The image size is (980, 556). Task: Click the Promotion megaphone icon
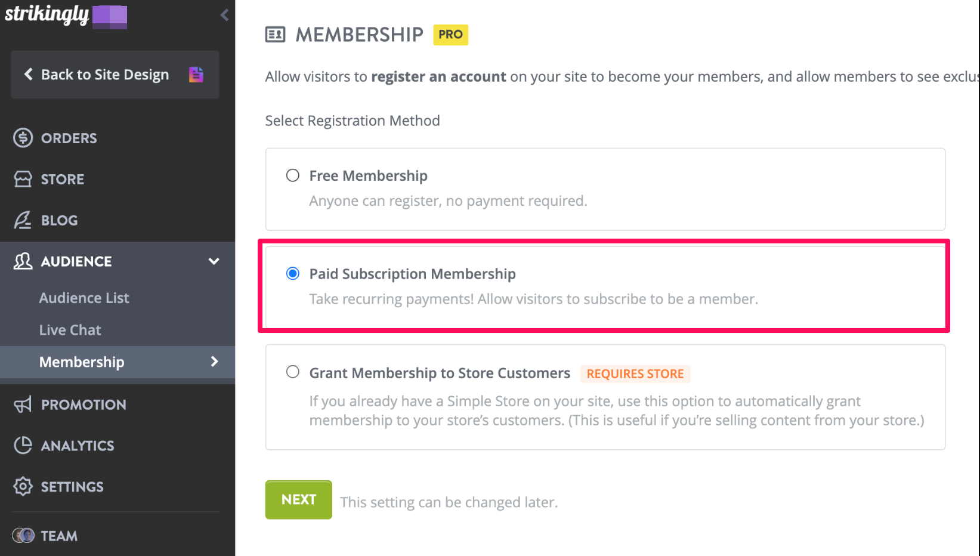(23, 404)
